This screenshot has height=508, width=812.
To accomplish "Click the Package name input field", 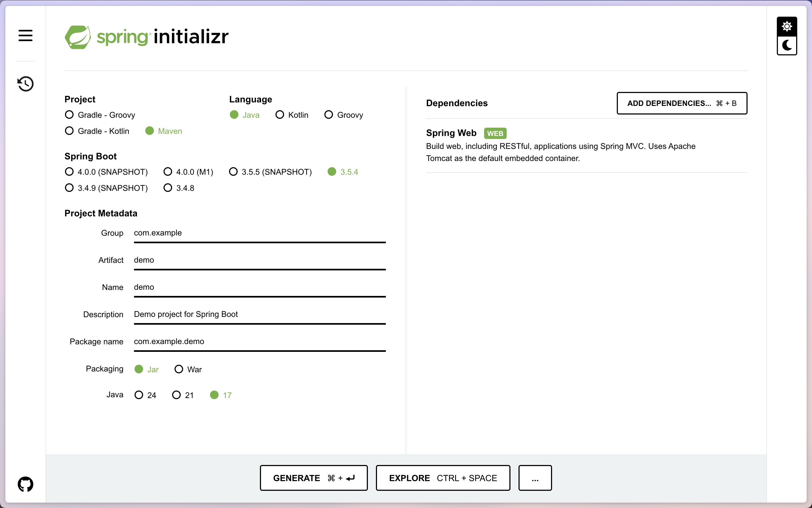I will pyautogui.click(x=260, y=342).
